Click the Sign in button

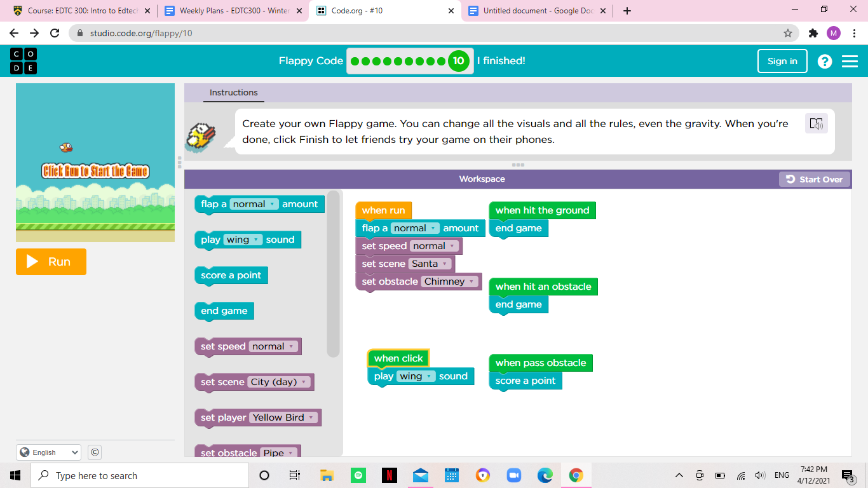point(782,61)
